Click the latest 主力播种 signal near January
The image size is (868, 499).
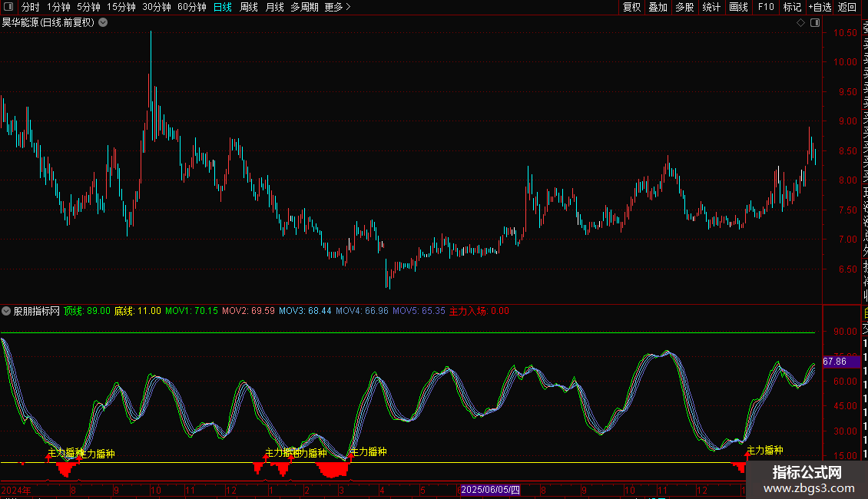click(x=765, y=450)
